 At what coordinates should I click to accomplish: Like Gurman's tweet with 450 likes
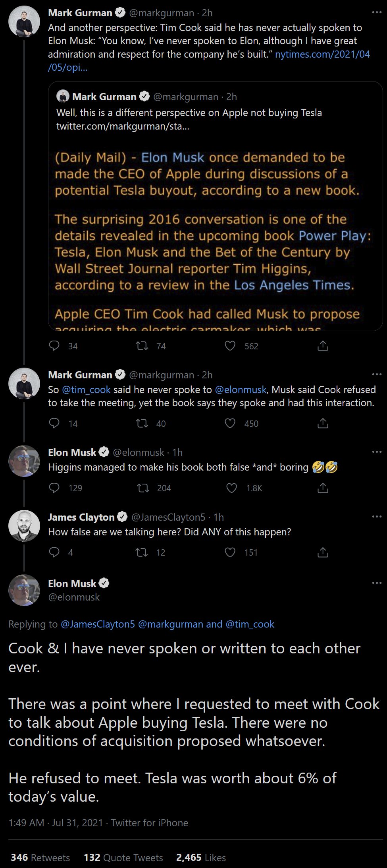(x=230, y=423)
